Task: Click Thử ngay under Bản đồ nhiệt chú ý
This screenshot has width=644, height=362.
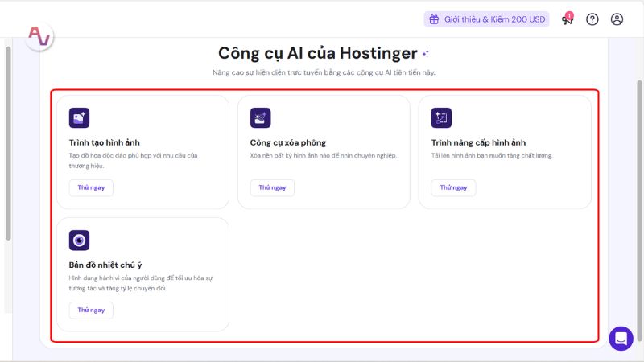Action: point(91,310)
